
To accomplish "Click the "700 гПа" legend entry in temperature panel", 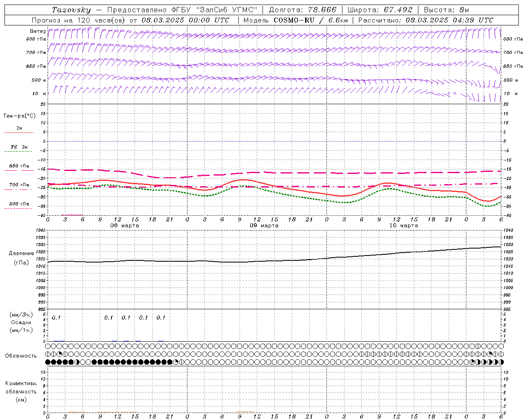I will point(19,185).
